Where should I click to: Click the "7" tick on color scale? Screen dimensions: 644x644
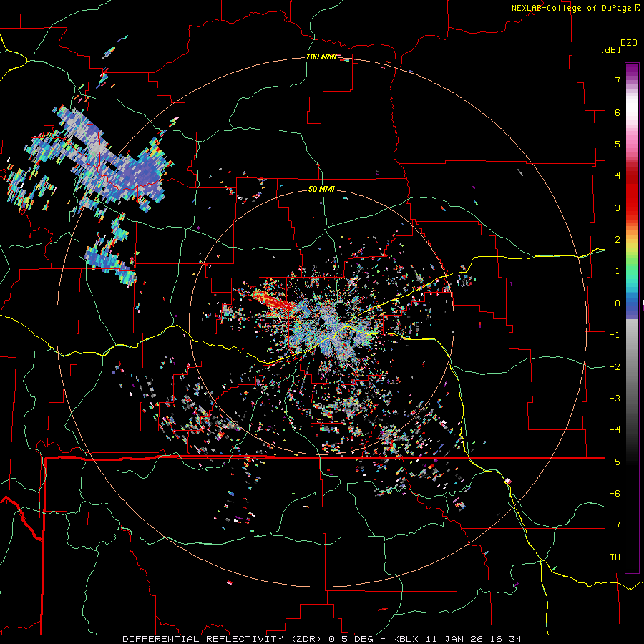[x=618, y=80]
